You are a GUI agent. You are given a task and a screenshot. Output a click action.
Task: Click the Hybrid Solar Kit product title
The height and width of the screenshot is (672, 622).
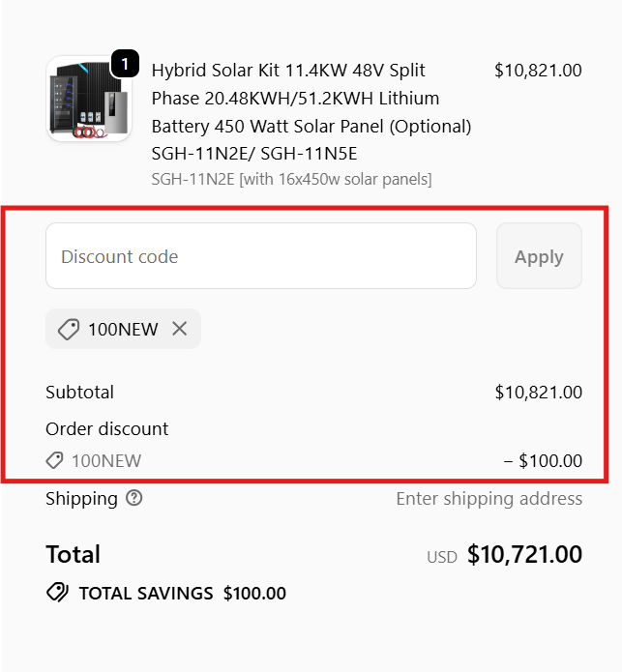(x=311, y=111)
